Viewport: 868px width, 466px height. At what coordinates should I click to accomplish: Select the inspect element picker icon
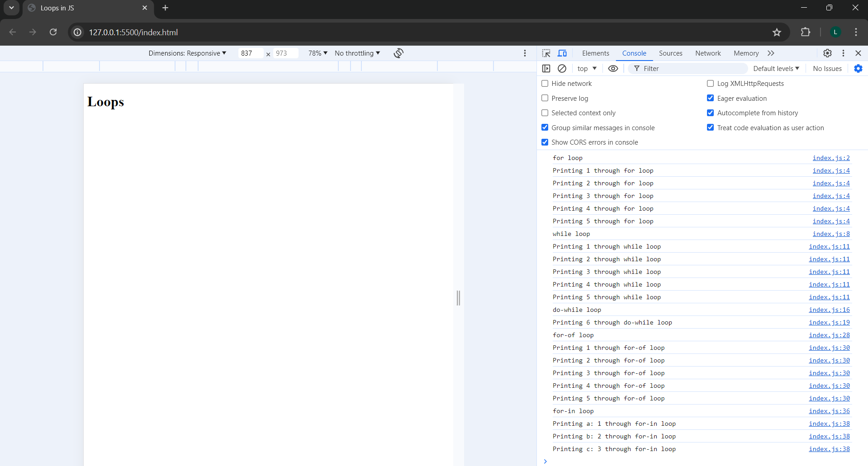coord(546,53)
